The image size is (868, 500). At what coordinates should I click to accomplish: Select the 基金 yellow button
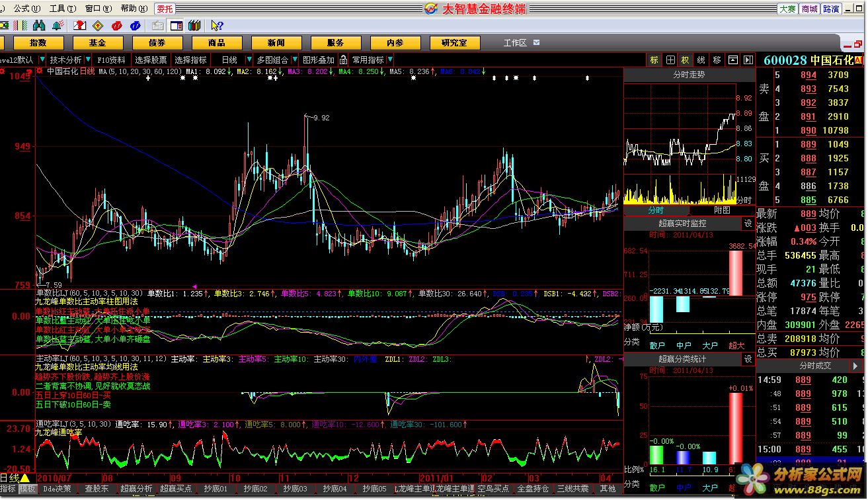coord(98,42)
